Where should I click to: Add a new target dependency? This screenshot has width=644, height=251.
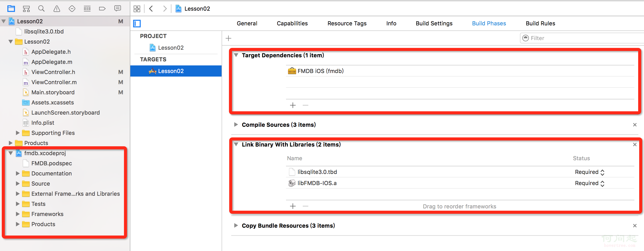293,105
